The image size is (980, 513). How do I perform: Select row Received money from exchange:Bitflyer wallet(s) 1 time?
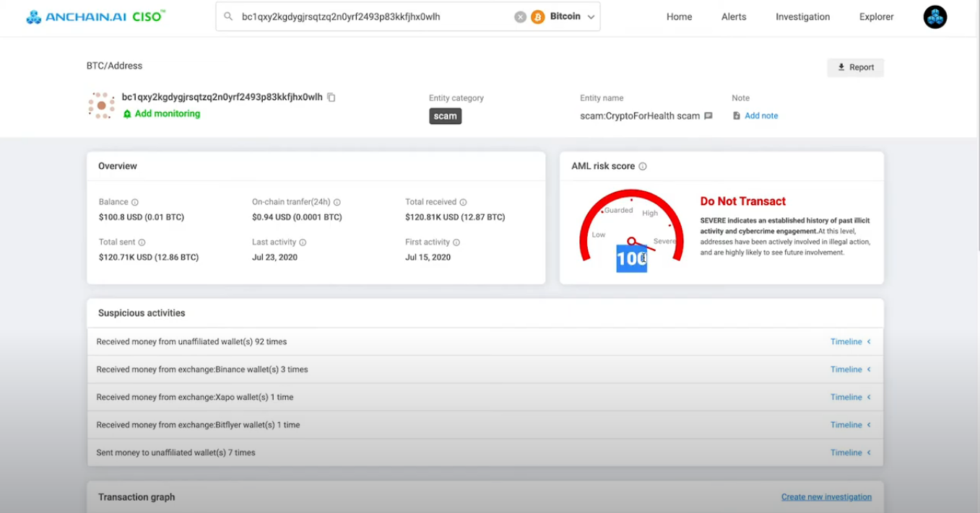click(485, 425)
